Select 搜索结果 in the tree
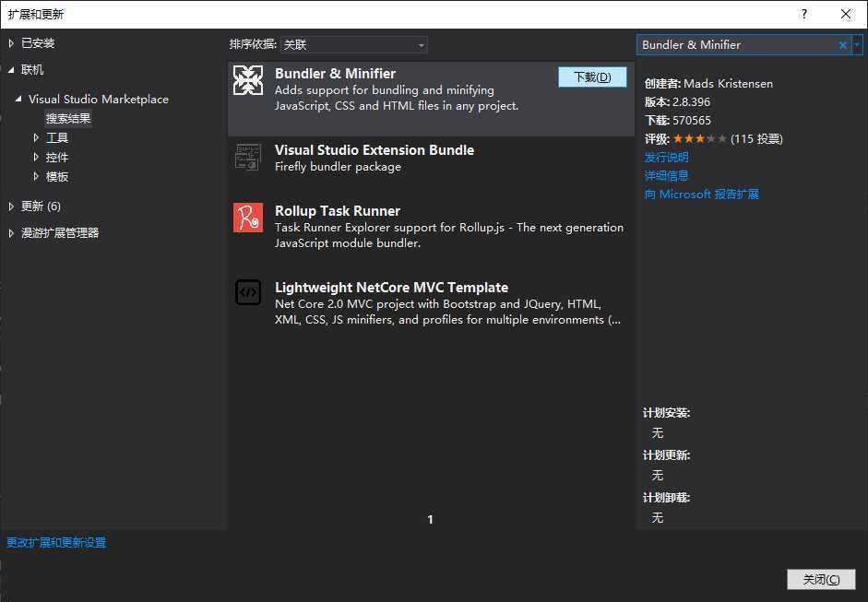The height and width of the screenshot is (602, 868). 68,118
